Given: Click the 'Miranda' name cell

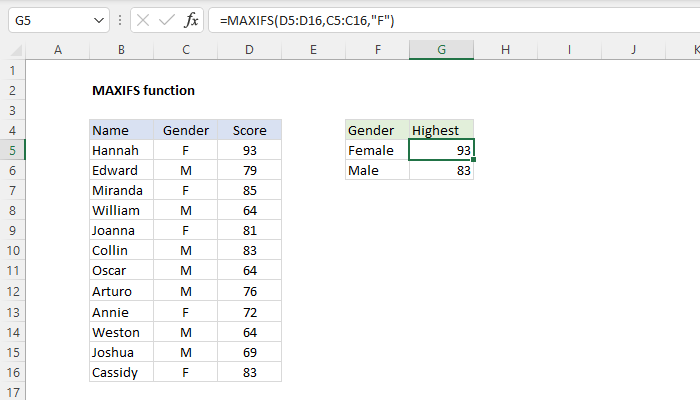Looking at the screenshot, I should click(x=121, y=190).
